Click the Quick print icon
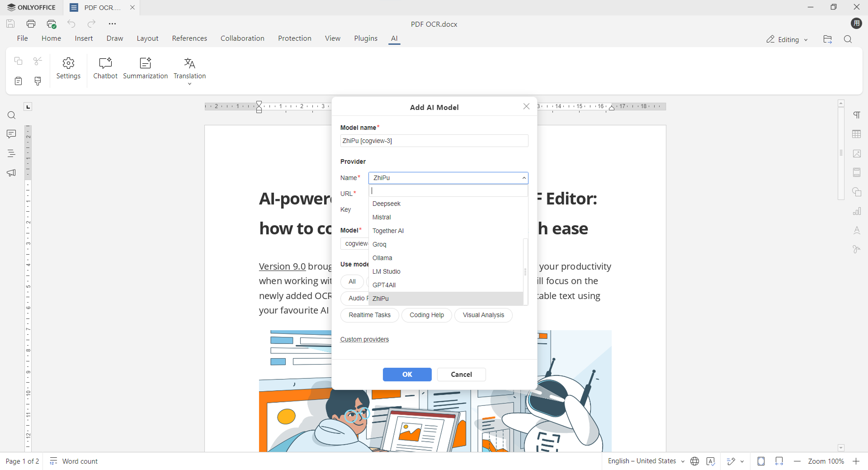Image resolution: width=868 pixels, height=470 pixels. 52,24
